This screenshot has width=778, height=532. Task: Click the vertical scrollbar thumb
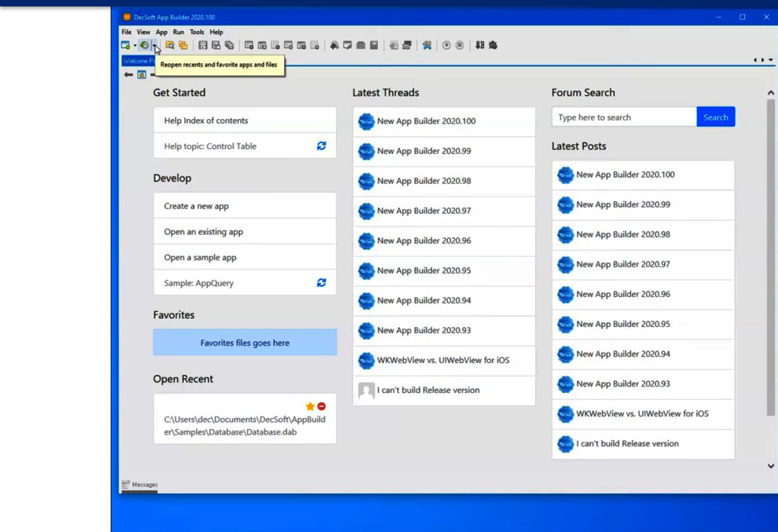770,258
